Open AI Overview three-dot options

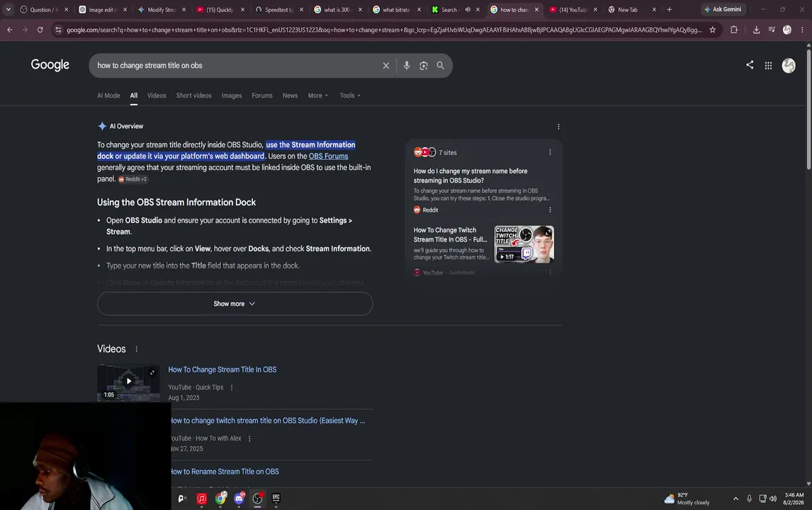[x=558, y=126]
